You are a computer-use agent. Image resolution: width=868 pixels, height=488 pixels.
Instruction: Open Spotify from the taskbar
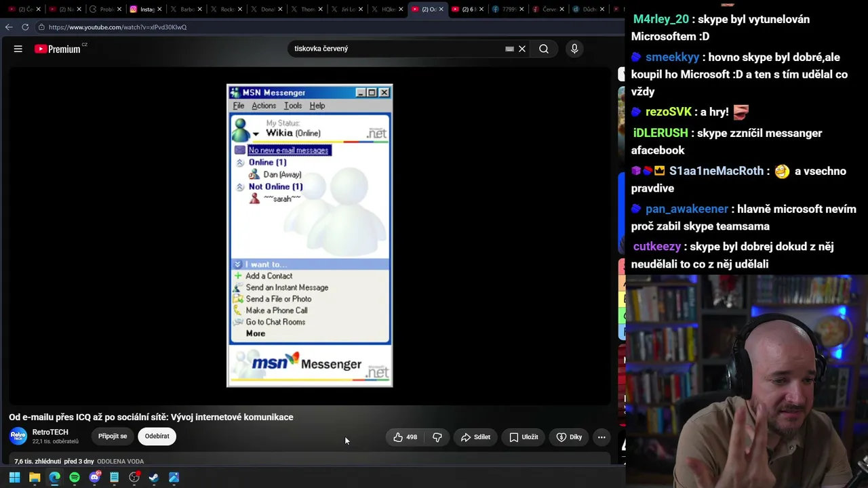tap(75, 477)
